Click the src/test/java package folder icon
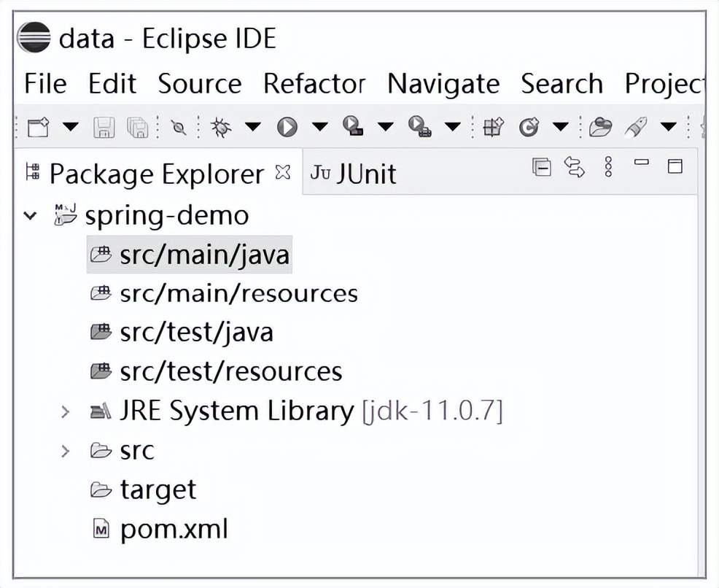This screenshot has height=588, width=719. click(101, 332)
